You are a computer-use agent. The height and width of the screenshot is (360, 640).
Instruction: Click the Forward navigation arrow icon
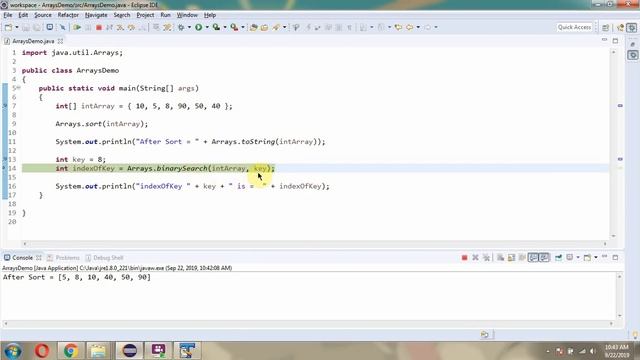428,27
